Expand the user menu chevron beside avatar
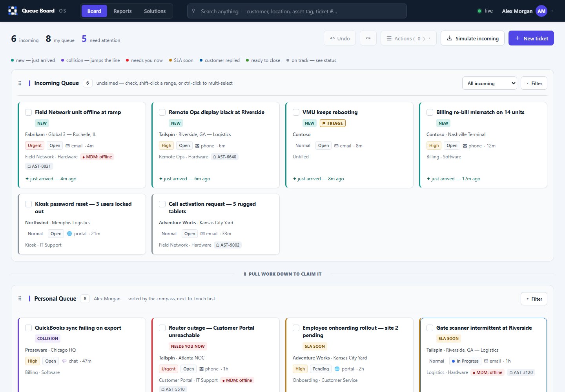Viewport: 565px width, 392px height. pyautogui.click(x=552, y=11)
